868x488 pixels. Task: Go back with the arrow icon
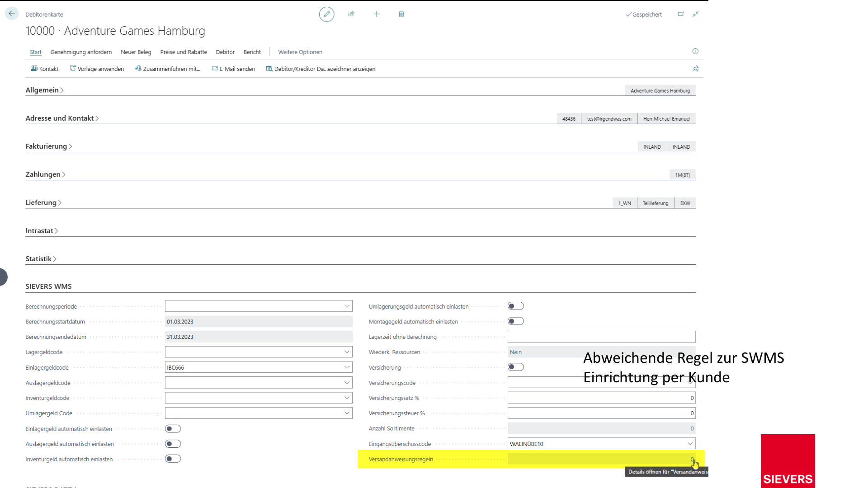[x=12, y=14]
